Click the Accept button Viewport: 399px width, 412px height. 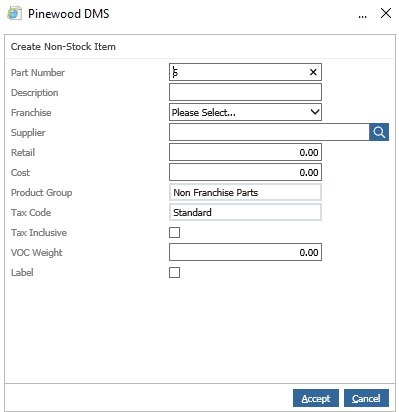pos(316,398)
